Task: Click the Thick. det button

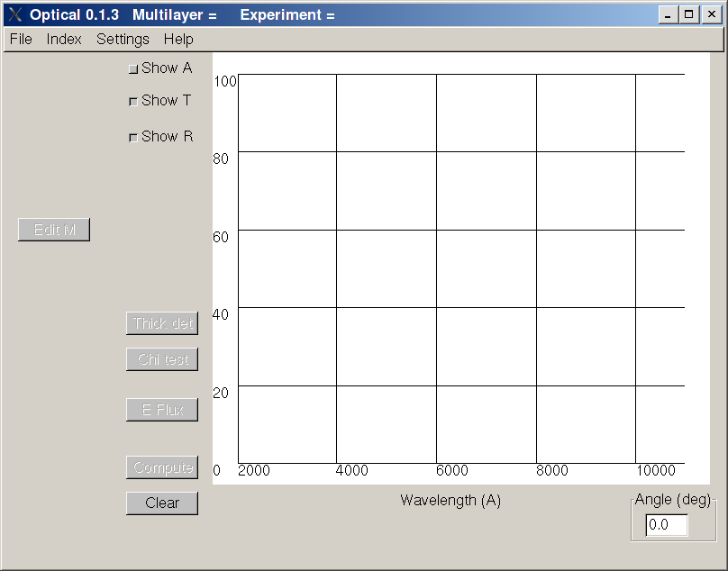Action: (162, 323)
